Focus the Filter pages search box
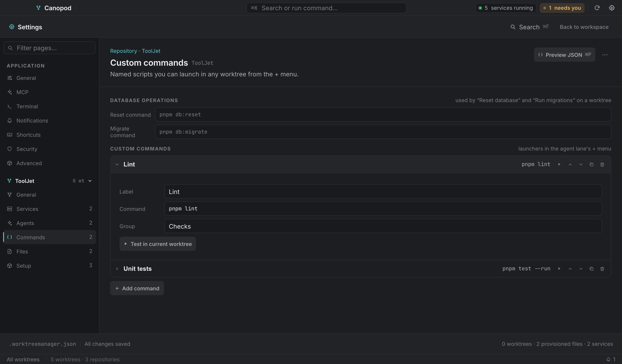The height and width of the screenshot is (364, 622). (x=49, y=48)
